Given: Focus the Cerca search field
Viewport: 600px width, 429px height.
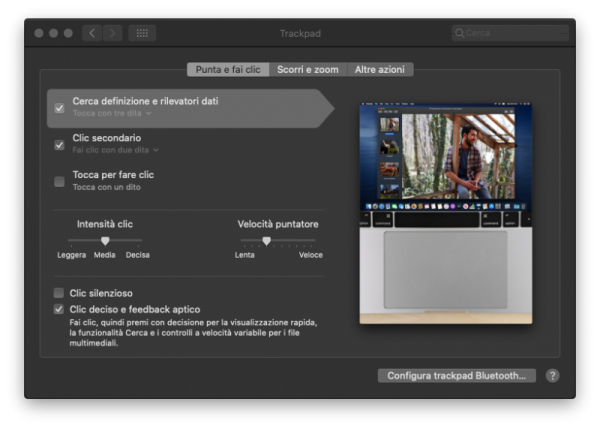Looking at the screenshot, I should pyautogui.click(x=510, y=33).
